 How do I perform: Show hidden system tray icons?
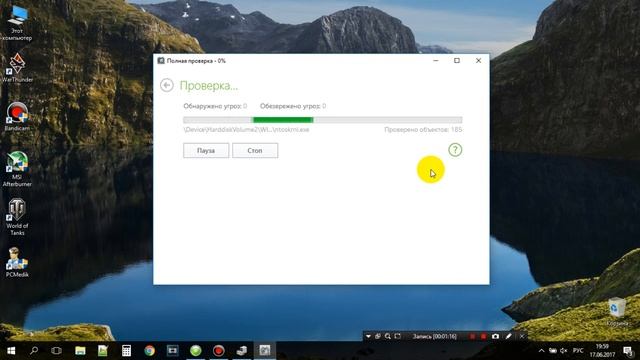(x=541, y=351)
